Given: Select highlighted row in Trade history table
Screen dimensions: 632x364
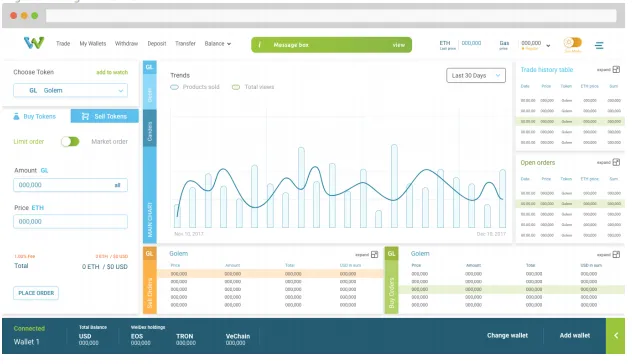Looking at the screenshot, I should 570,121.
